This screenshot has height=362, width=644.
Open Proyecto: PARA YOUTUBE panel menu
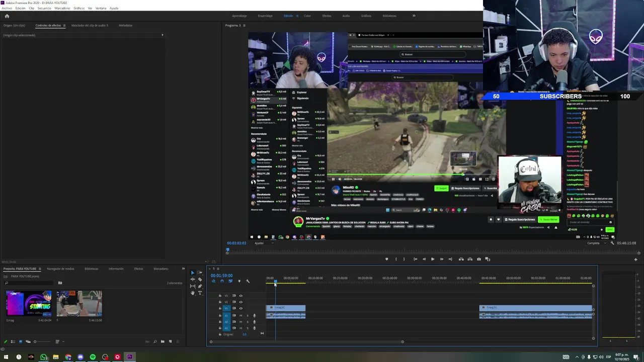coord(40,268)
